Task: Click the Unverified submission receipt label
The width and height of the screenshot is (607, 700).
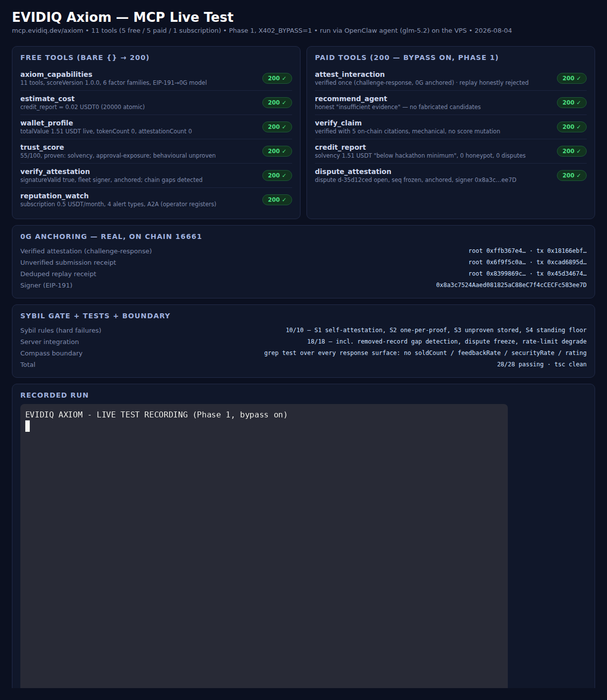Action: pos(68,263)
